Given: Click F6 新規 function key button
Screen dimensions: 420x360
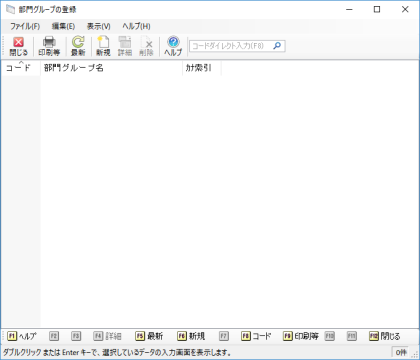Looking at the screenshot, I should point(191,336).
